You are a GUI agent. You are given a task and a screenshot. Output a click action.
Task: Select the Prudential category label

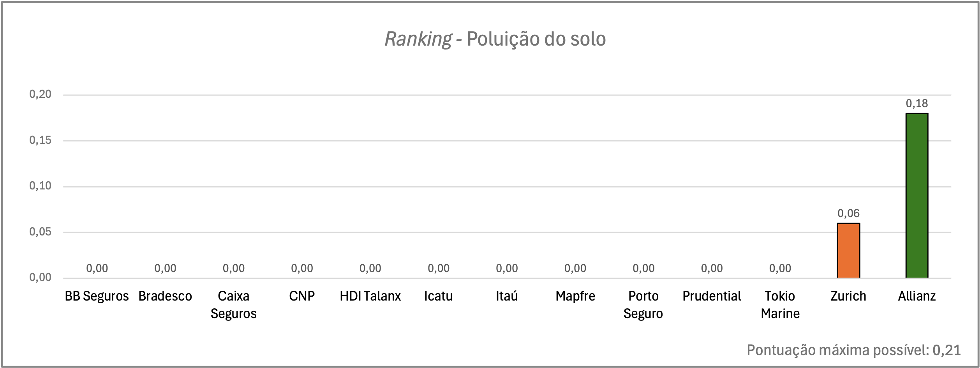[x=712, y=296]
